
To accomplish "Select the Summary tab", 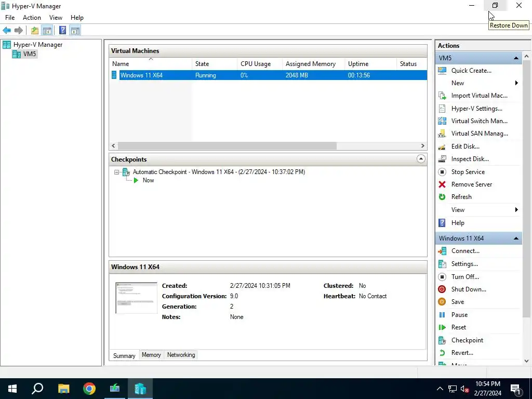I will pyautogui.click(x=124, y=355).
